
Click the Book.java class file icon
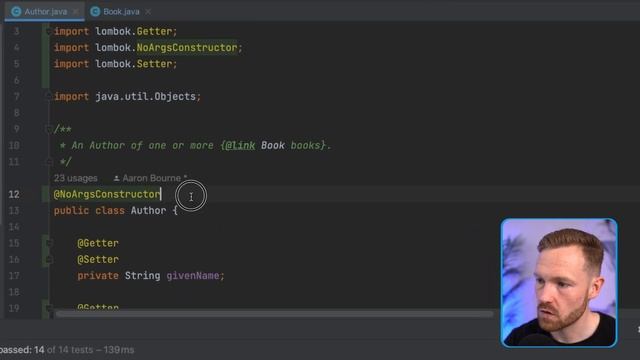pos(95,11)
